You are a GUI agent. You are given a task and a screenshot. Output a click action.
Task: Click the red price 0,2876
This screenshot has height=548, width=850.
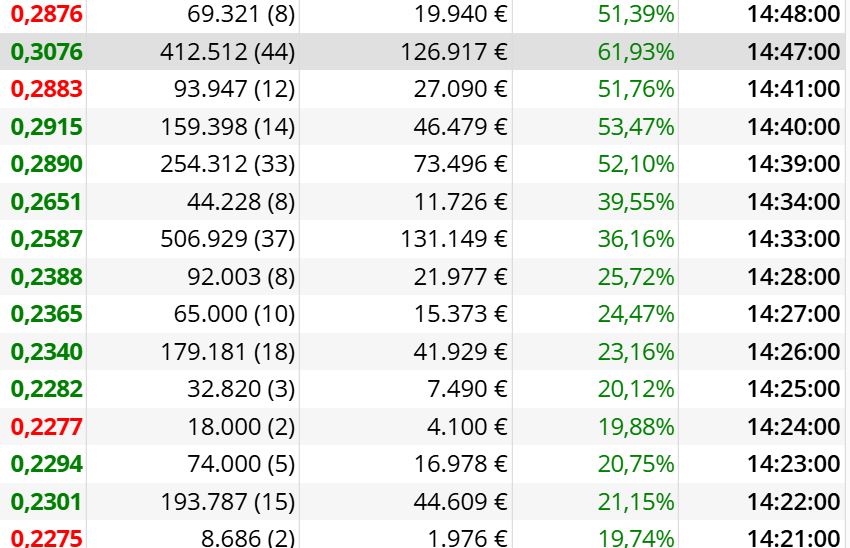coord(47,15)
